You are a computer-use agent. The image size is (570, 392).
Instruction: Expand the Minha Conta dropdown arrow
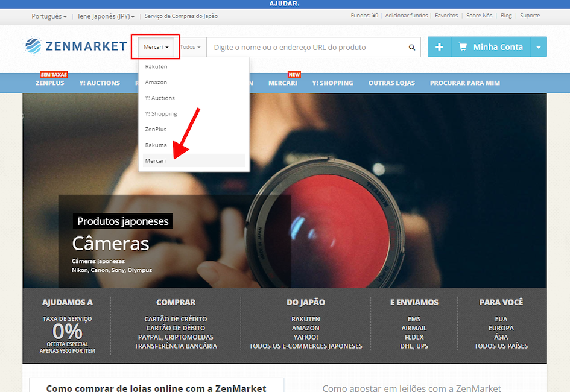pos(539,47)
